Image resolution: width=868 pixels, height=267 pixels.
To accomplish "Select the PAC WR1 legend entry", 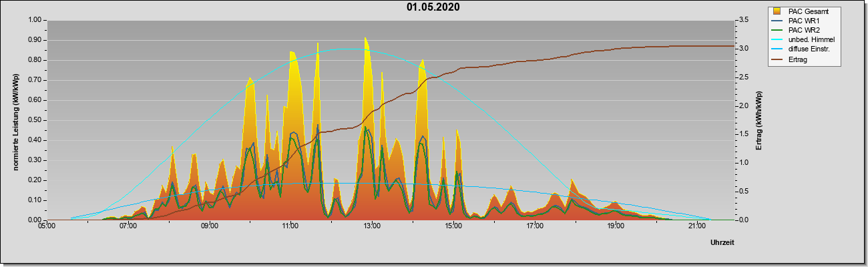I will pyautogui.click(x=796, y=21).
